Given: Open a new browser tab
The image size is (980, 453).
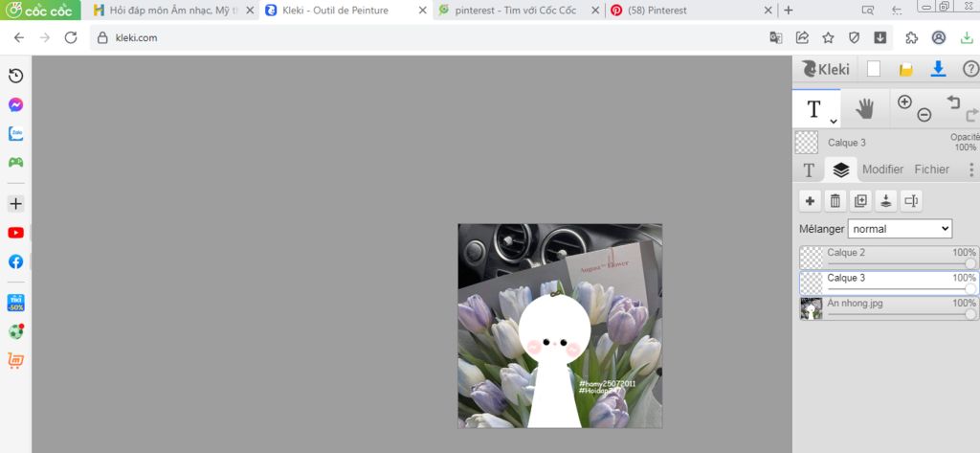Looking at the screenshot, I should coord(789,10).
